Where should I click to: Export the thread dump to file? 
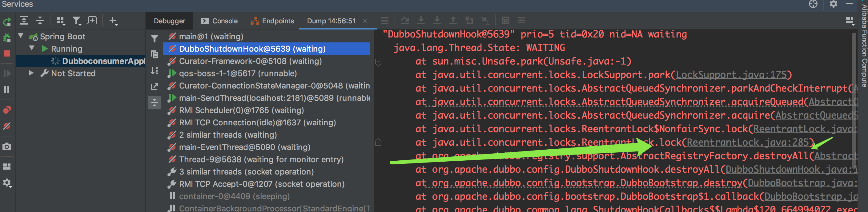pos(155,86)
